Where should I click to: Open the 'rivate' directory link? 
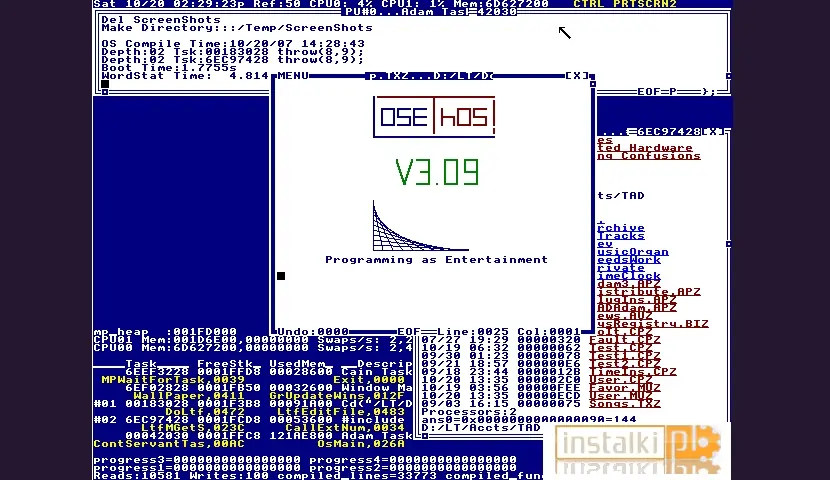tap(621, 268)
